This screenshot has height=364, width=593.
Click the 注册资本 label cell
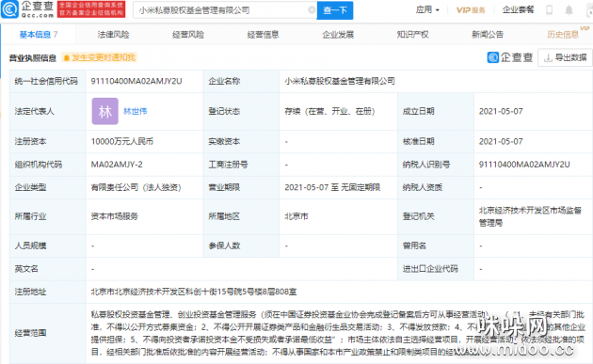coord(48,141)
